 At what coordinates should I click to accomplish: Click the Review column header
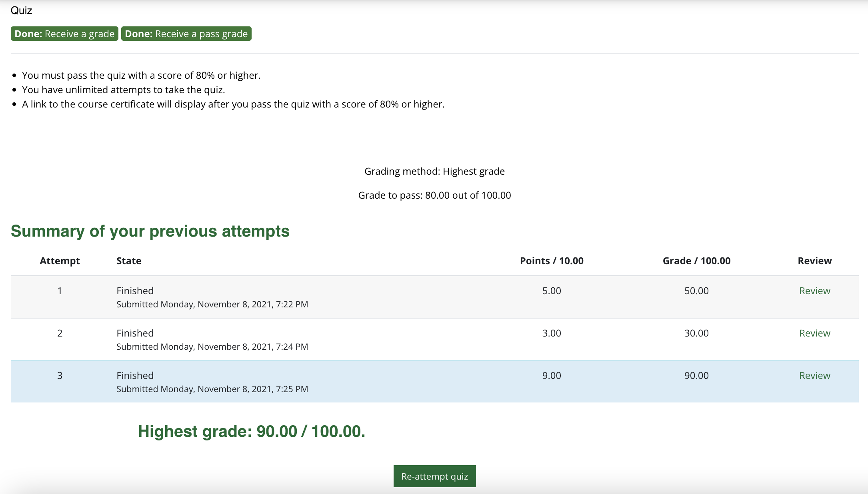(814, 261)
